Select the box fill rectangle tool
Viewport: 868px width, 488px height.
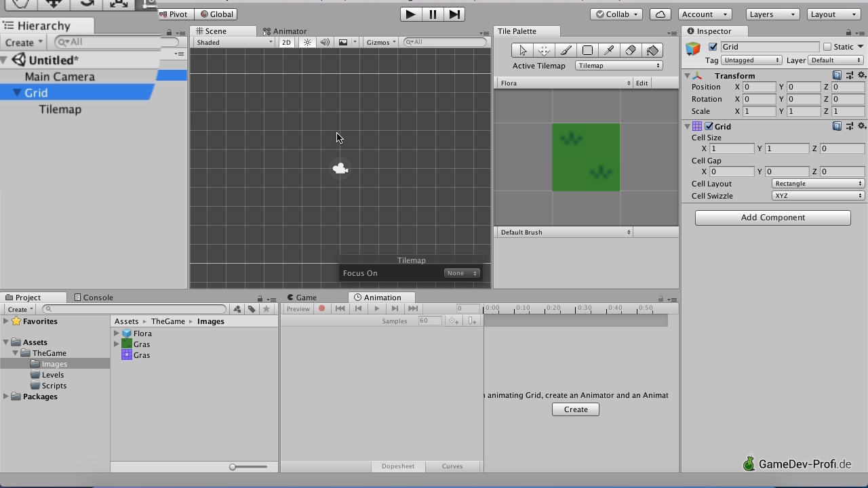(587, 50)
